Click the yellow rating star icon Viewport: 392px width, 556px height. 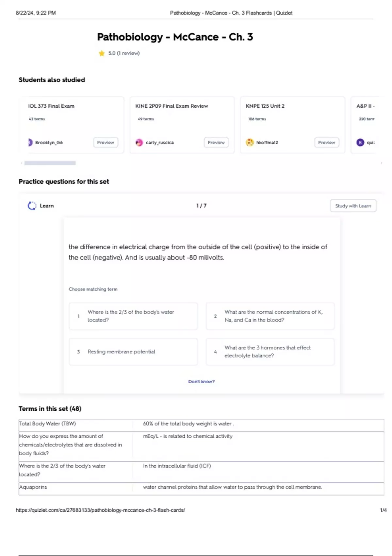(x=102, y=53)
